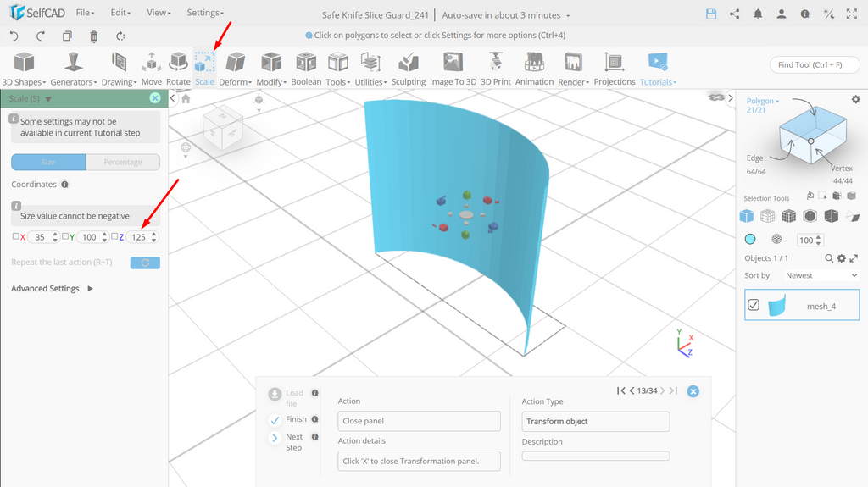Viewport: 868px width, 487px height.
Task: Open the Sort by Newest dropdown
Action: pos(821,275)
